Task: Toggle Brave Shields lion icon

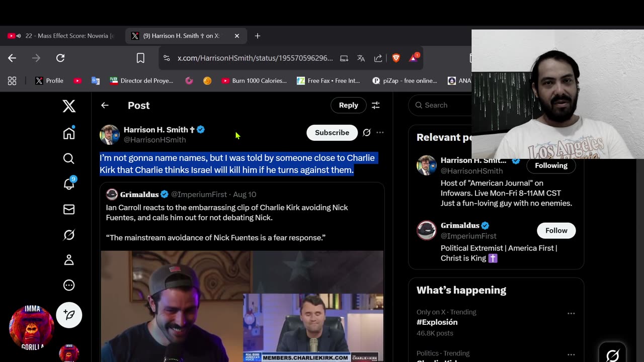Action: point(396,58)
